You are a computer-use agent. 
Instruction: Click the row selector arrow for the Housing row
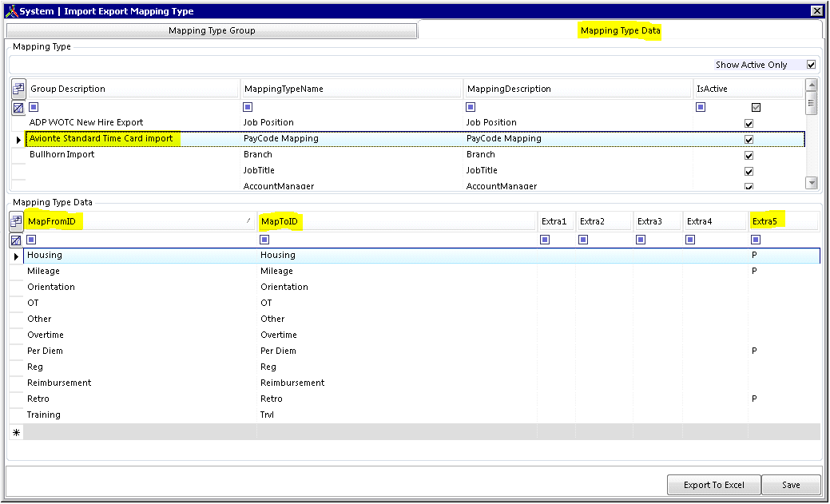[x=17, y=256]
